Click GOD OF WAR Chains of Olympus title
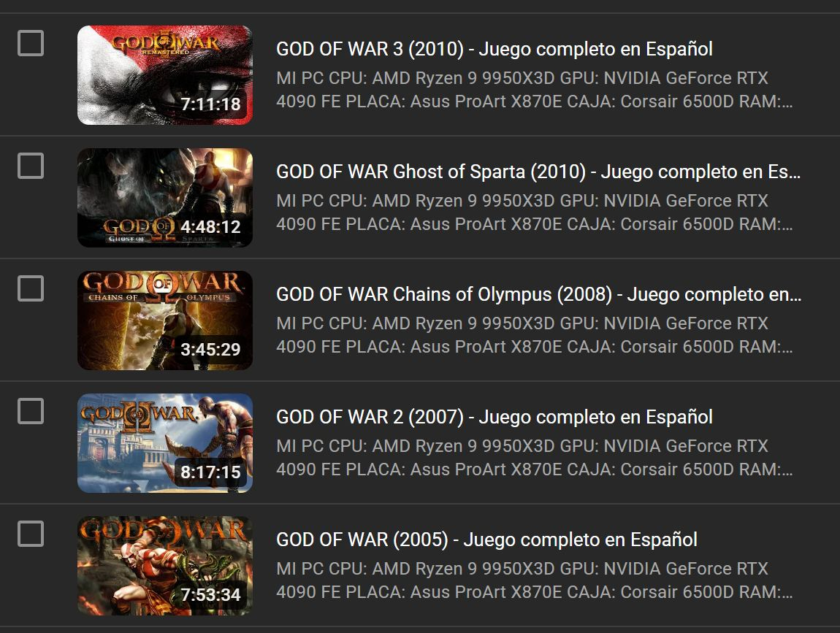The height and width of the screenshot is (633, 840). point(539,294)
